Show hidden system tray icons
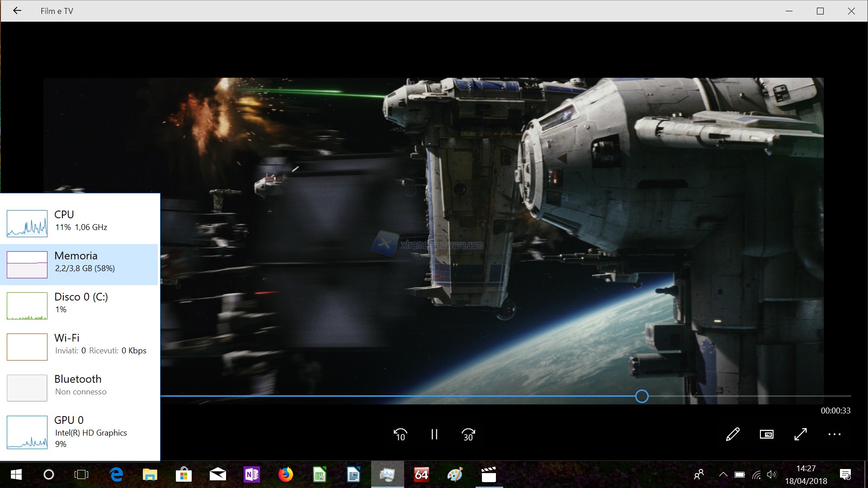The height and width of the screenshot is (488, 868). click(723, 474)
